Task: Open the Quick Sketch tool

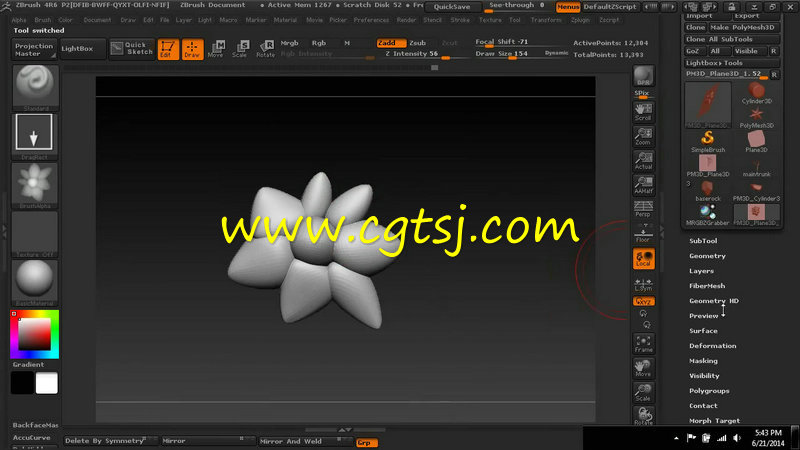Action: (x=132, y=48)
